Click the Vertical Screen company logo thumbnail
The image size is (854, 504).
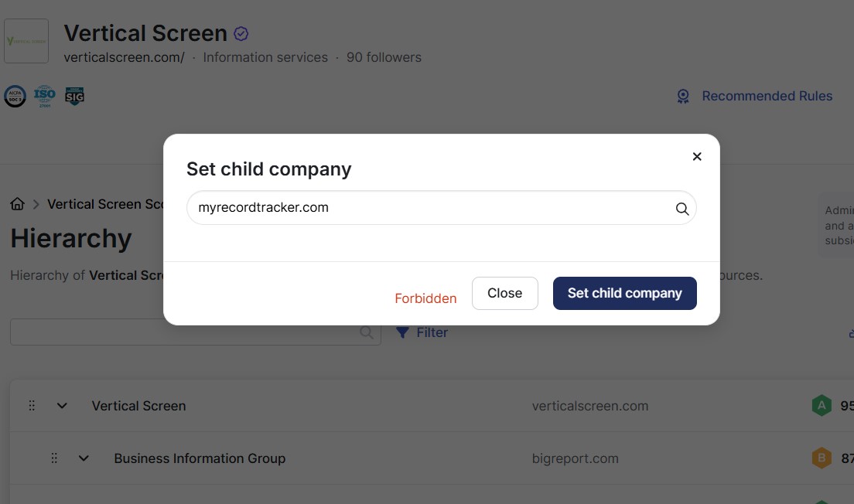tap(26, 41)
